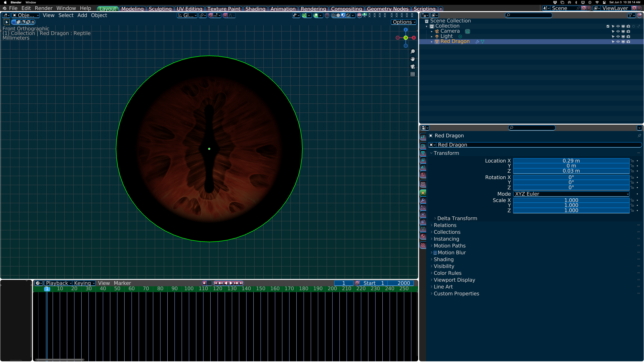Toggle snapping magnet in viewport header

[211, 15]
